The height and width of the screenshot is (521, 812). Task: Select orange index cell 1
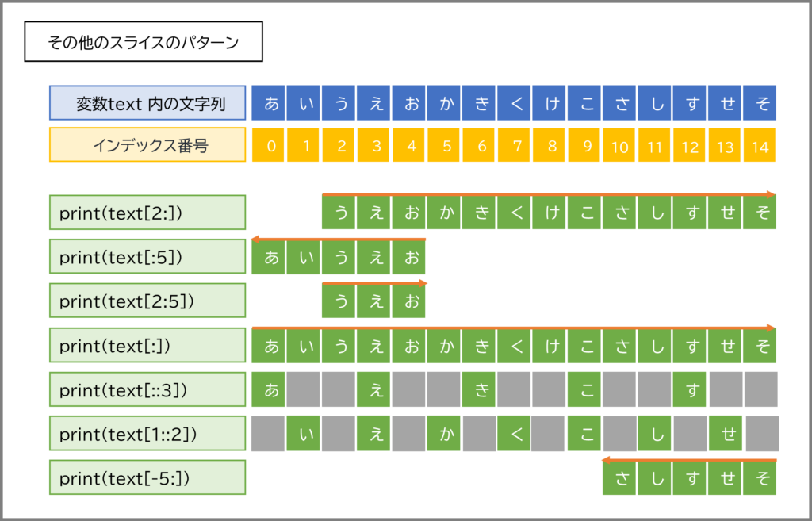[x=304, y=145]
